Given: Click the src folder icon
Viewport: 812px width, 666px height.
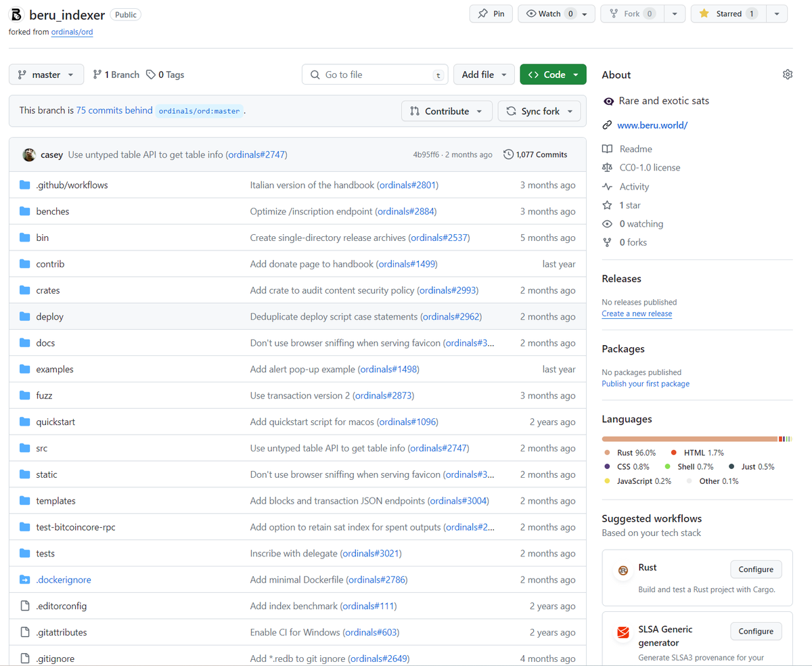Looking at the screenshot, I should point(25,448).
